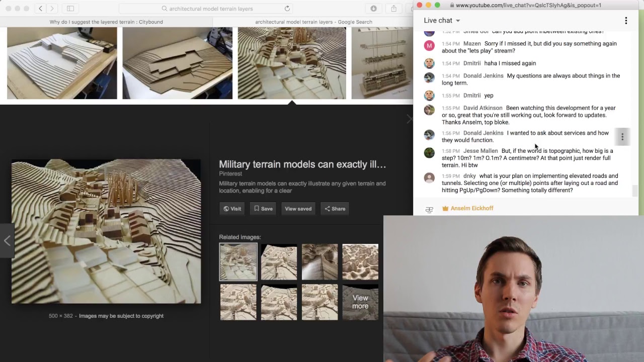The height and width of the screenshot is (362, 644).
Task: Click 'Related images:' heading
Action: coord(240,237)
